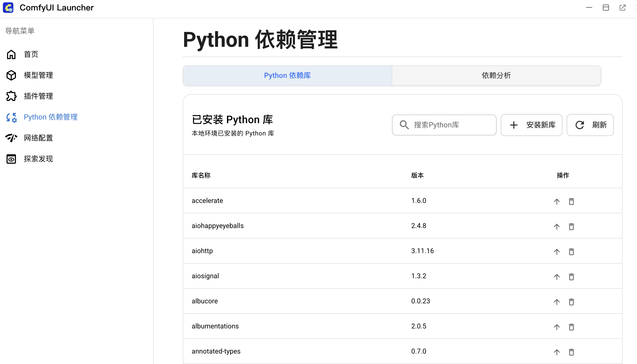Open app in external browser window
The width and height of the screenshot is (637, 364).
click(622, 8)
